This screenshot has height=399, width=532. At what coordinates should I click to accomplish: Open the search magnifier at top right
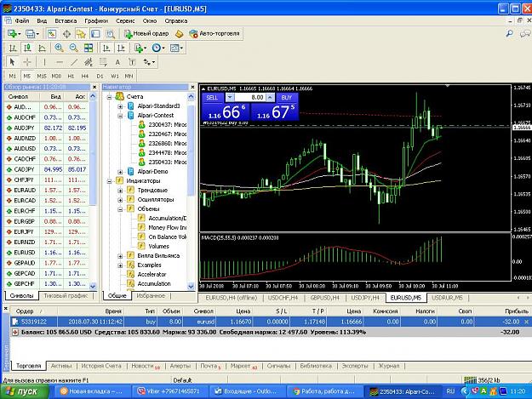point(509,33)
